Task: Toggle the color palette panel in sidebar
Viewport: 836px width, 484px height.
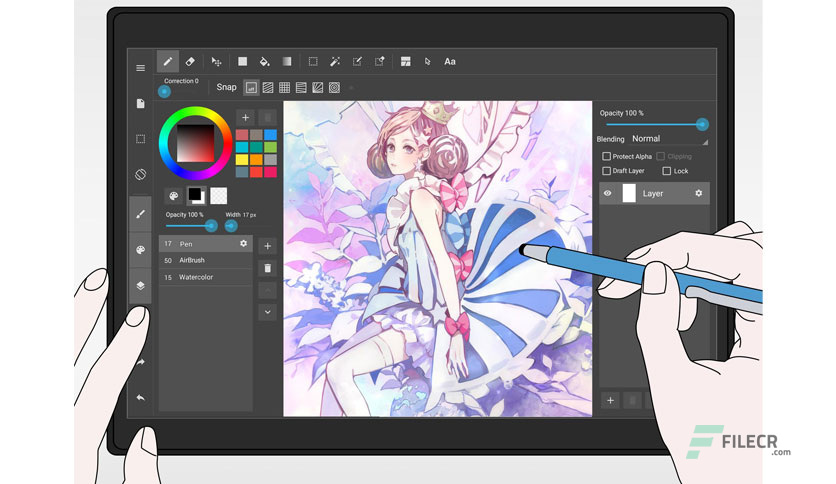Action: [140, 249]
